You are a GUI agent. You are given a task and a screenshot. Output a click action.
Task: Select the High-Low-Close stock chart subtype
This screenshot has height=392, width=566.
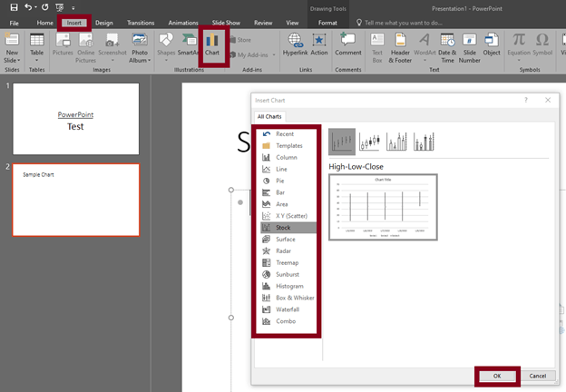(342, 142)
